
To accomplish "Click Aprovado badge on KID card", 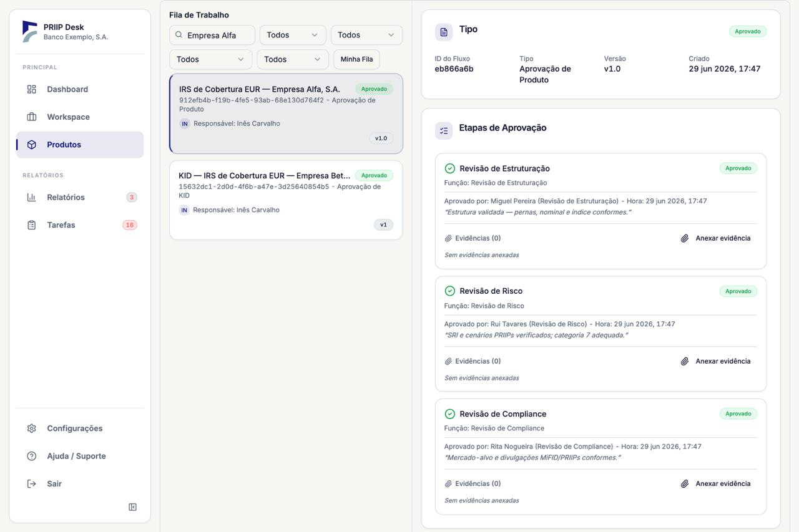I will [x=374, y=175].
